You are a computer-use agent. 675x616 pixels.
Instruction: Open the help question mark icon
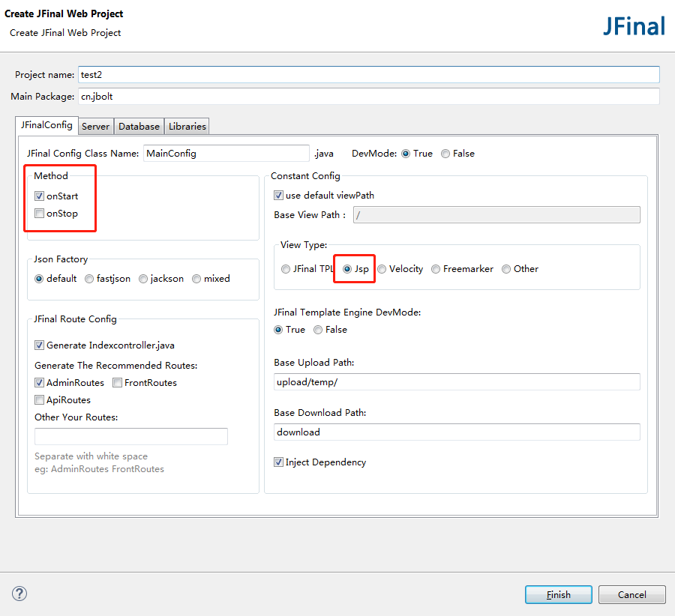click(x=19, y=594)
